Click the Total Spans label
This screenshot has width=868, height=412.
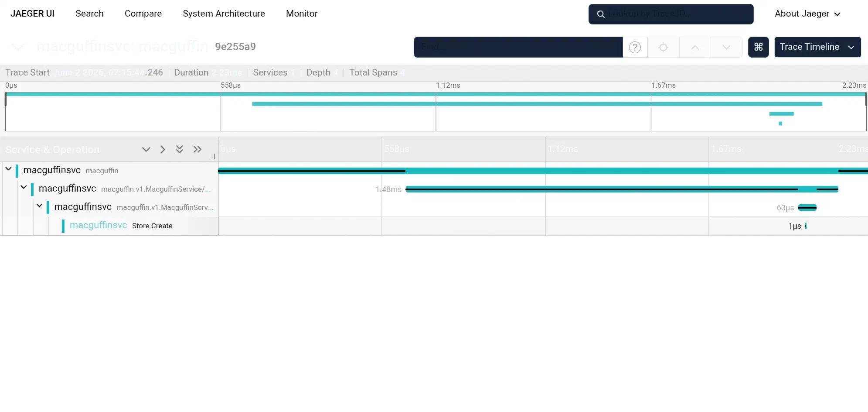373,72
